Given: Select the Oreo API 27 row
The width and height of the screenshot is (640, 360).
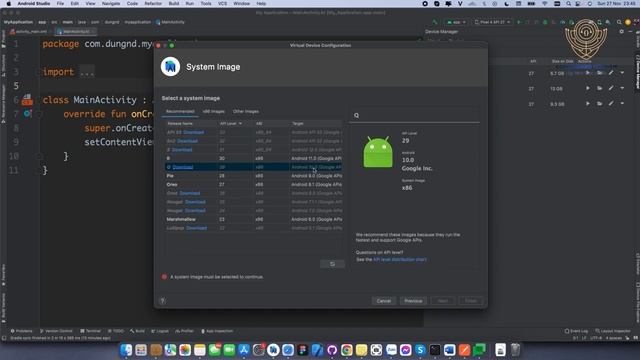Looking at the screenshot, I should coord(253,184).
